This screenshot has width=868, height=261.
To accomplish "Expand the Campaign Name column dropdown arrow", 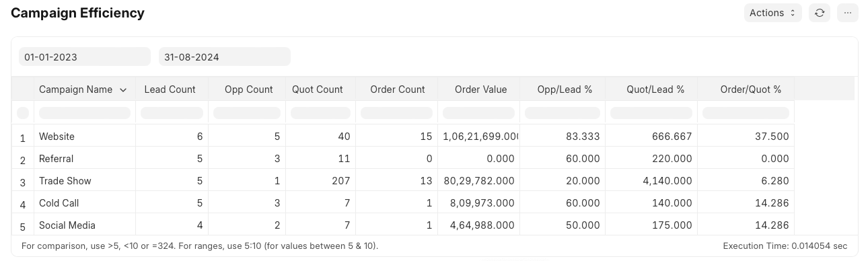I will (x=123, y=89).
